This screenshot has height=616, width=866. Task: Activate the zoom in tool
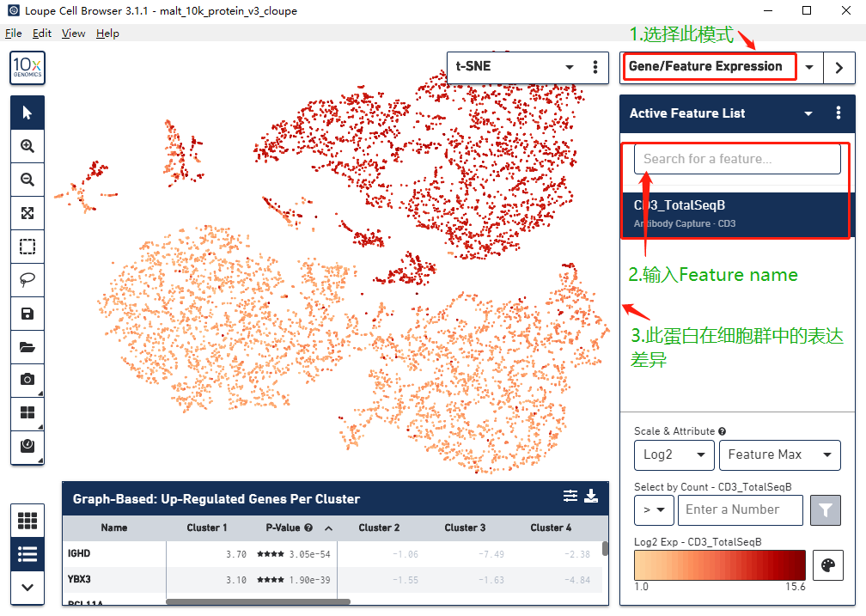point(27,145)
